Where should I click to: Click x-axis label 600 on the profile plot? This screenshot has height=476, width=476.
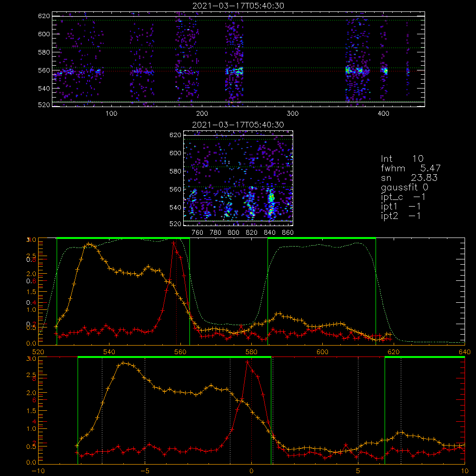coord(322,352)
